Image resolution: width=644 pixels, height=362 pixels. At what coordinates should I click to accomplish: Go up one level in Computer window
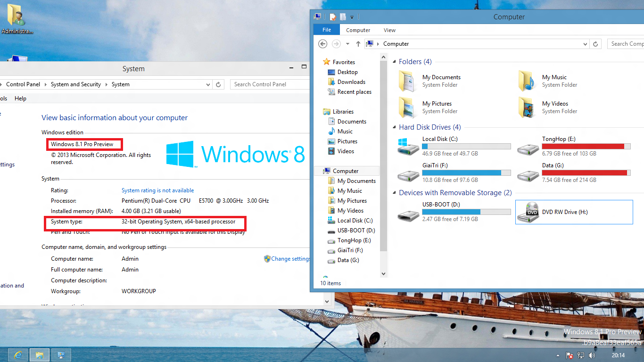point(358,44)
